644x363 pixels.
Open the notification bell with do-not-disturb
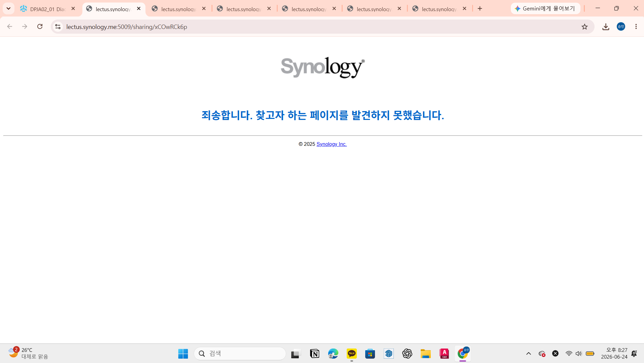pyautogui.click(x=634, y=354)
